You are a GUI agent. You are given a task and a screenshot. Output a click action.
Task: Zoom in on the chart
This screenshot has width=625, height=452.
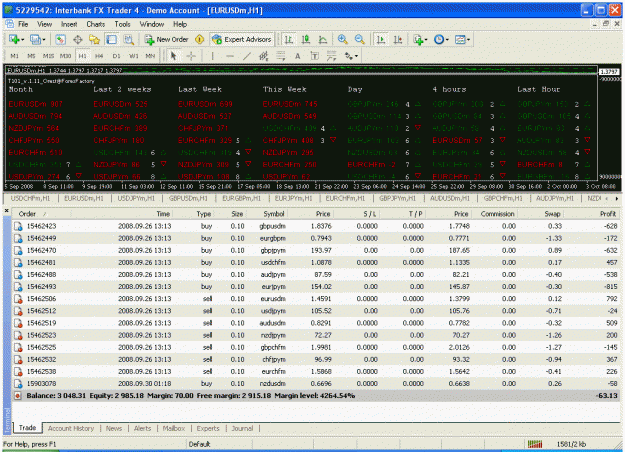(342, 39)
